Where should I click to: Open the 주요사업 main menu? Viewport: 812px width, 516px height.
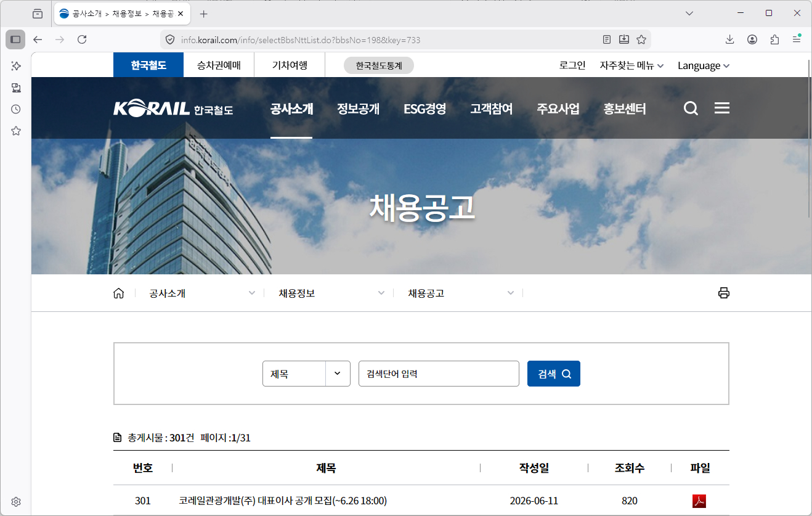pos(558,109)
